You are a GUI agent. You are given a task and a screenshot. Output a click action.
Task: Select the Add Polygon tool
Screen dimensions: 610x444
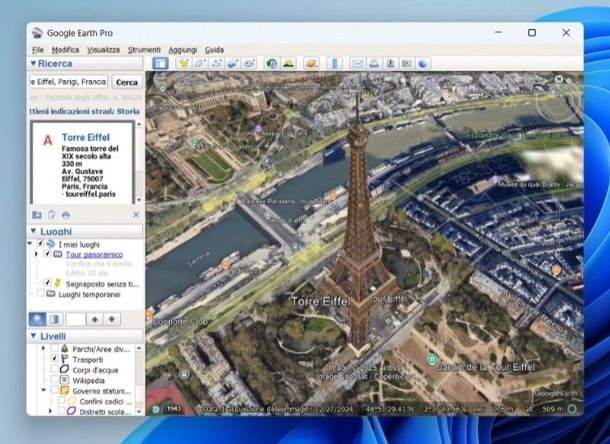click(200, 63)
